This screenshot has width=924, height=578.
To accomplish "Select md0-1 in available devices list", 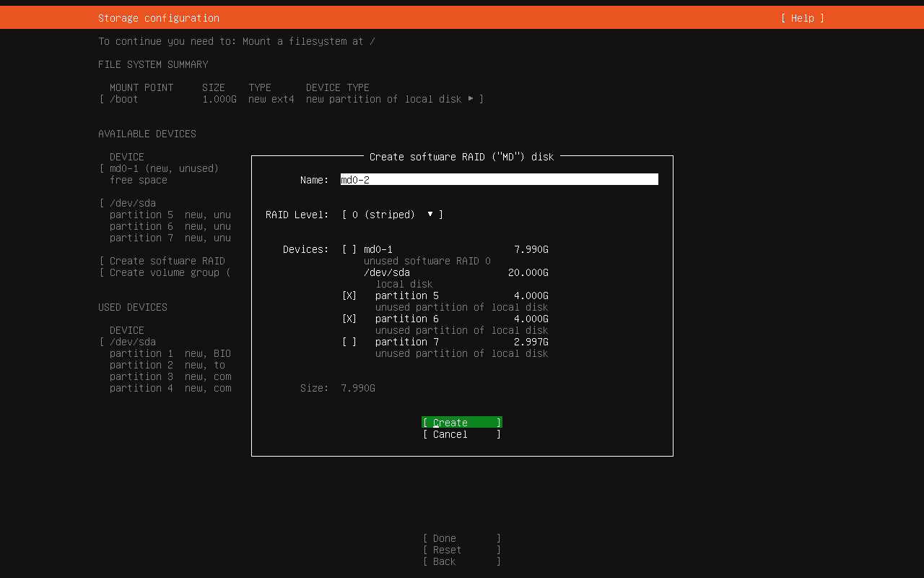I will (163, 168).
